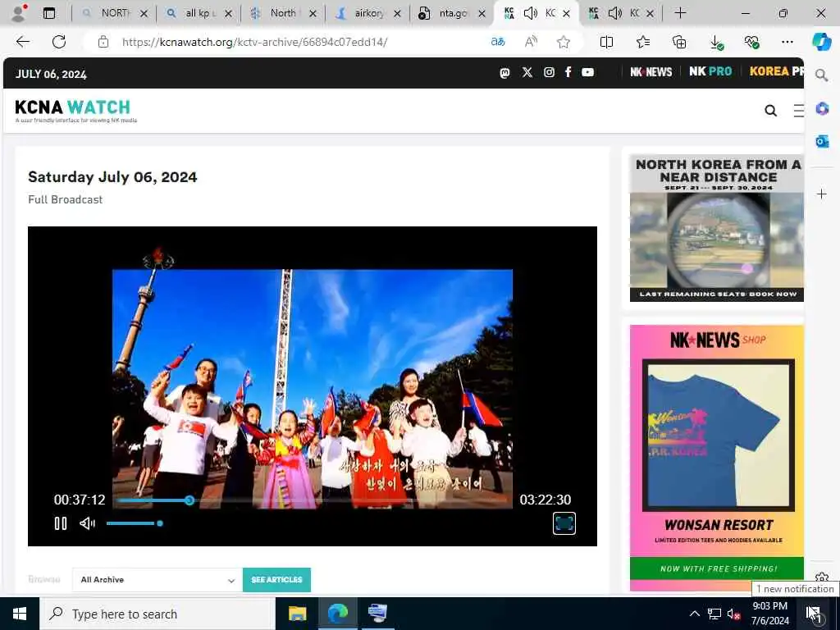Open the taskbar clock and date
The image size is (840, 630).
coord(769,614)
